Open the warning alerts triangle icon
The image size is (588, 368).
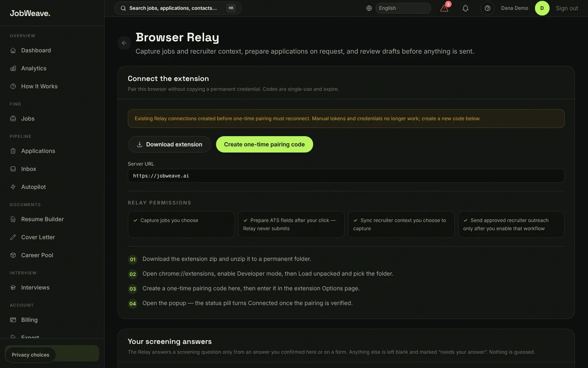(x=444, y=8)
